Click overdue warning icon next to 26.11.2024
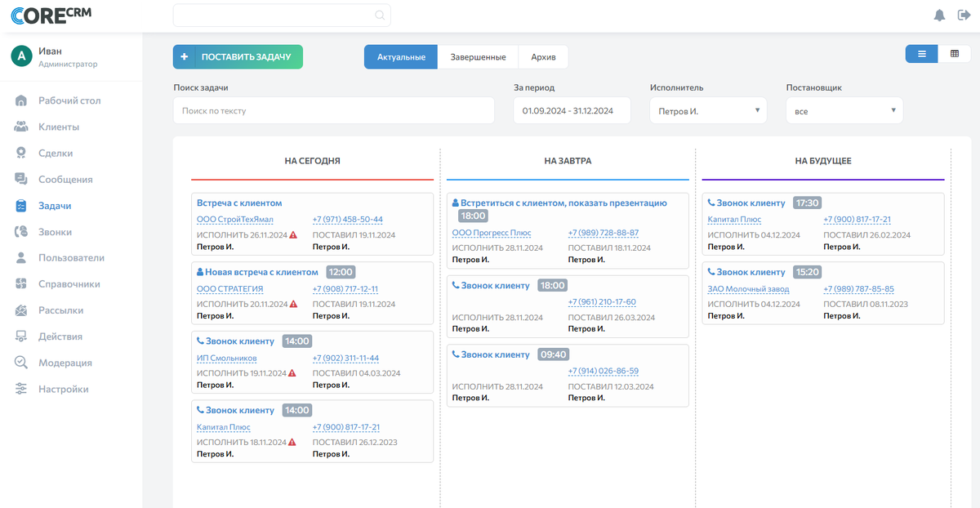 point(293,235)
